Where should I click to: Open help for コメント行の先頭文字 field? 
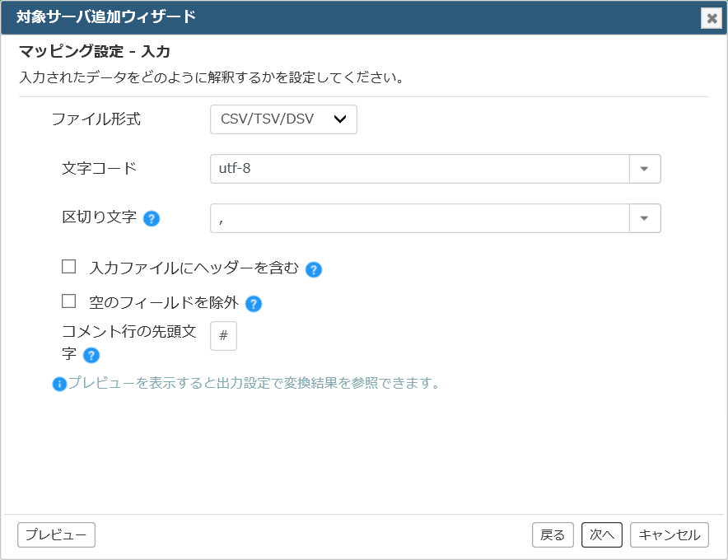[x=91, y=355]
